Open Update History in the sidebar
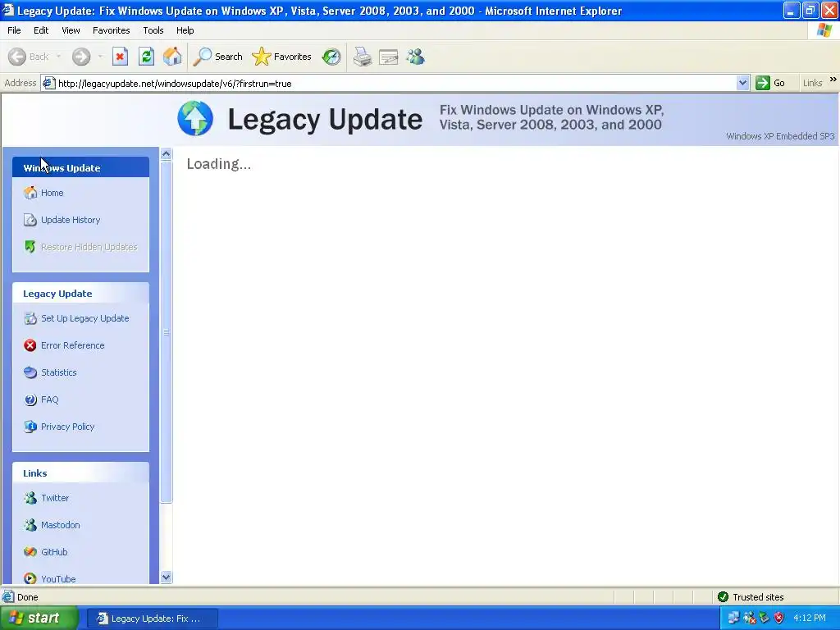 point(71,220)
